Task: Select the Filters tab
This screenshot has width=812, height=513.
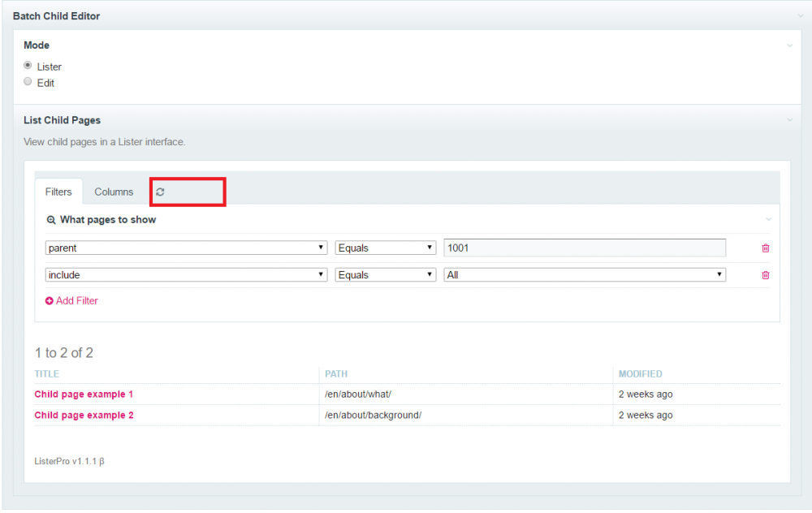Action: pos(58,192)
